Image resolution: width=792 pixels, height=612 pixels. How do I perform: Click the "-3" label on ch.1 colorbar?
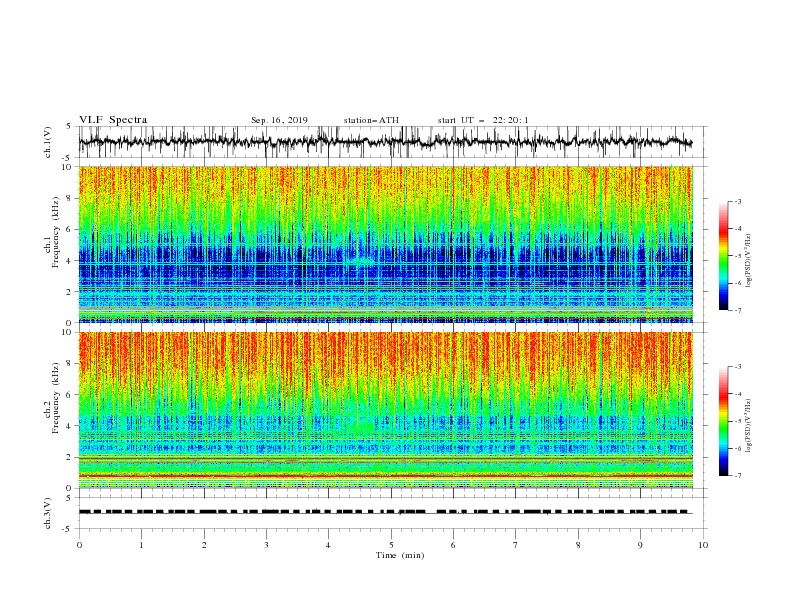[x=738, y=201]
